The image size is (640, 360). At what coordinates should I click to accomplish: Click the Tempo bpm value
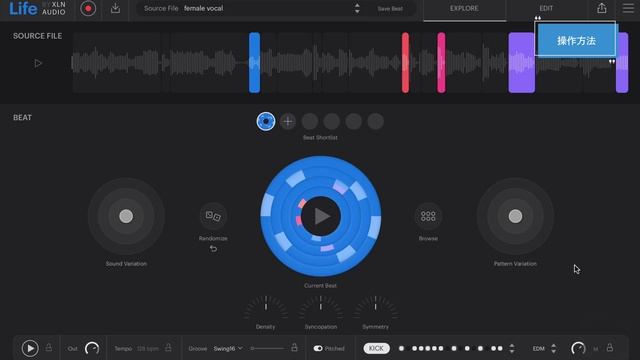[x=148, y=349]
